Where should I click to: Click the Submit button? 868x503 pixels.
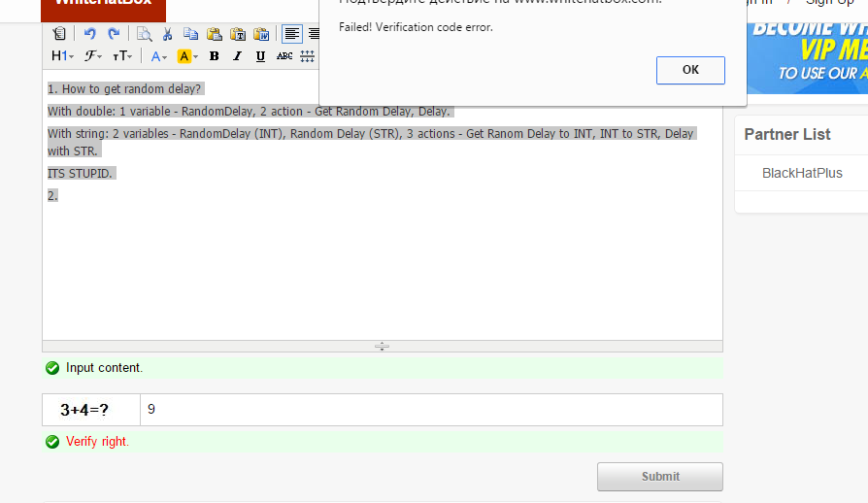pos(659,477)
